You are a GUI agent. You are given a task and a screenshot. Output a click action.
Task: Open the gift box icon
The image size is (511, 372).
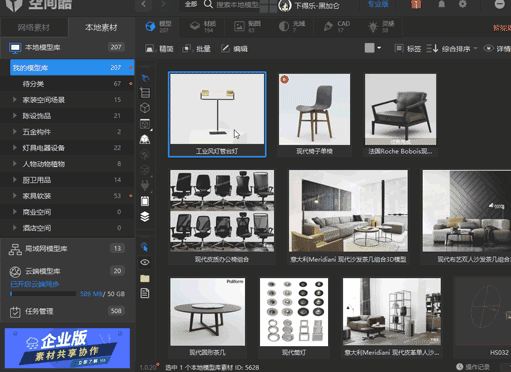[416, 4]
